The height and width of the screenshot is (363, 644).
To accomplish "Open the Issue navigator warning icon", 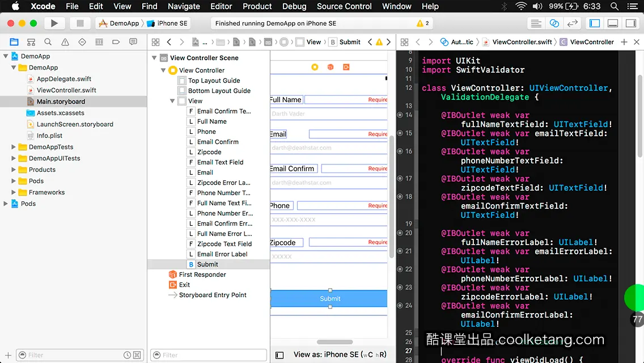I will point(65,42).
